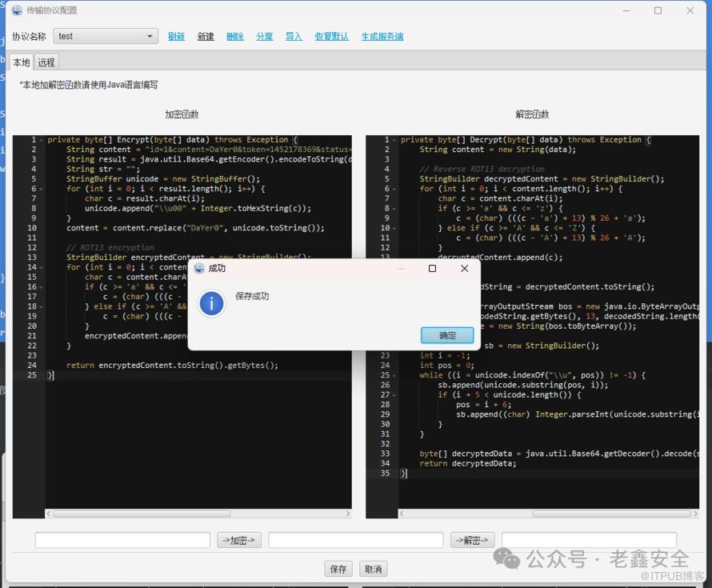Image resolution: width=712 pixels, height=588 pixels.
Task: Click the 生成服务端 link
Action: point(382,37)
